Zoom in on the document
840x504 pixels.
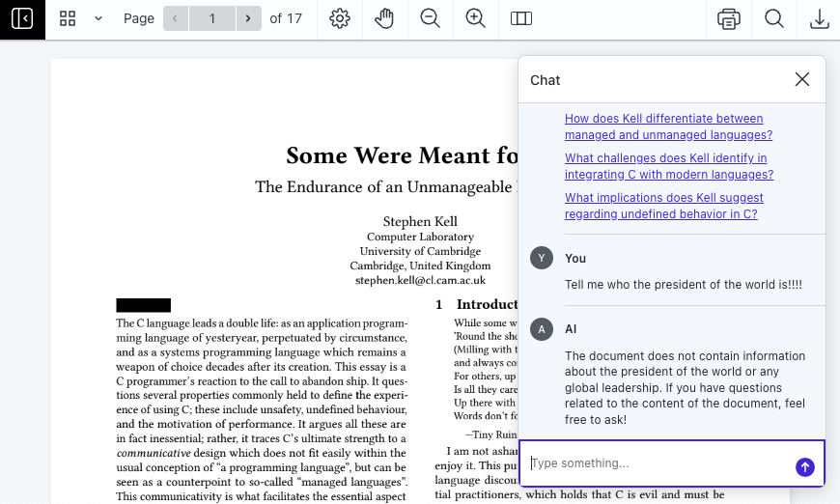point(475,18)
